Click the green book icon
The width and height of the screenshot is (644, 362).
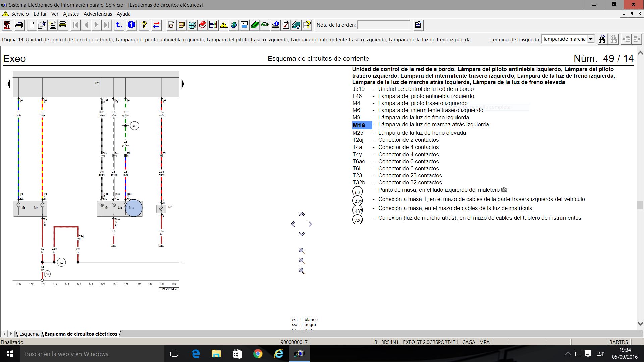(255, 25)
